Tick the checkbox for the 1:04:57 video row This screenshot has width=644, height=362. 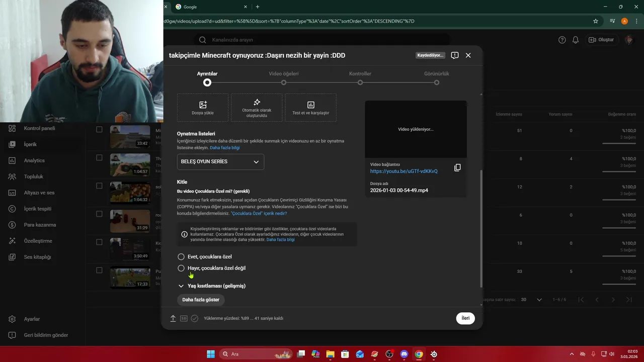pyautogui.click(x=99, y=157)
